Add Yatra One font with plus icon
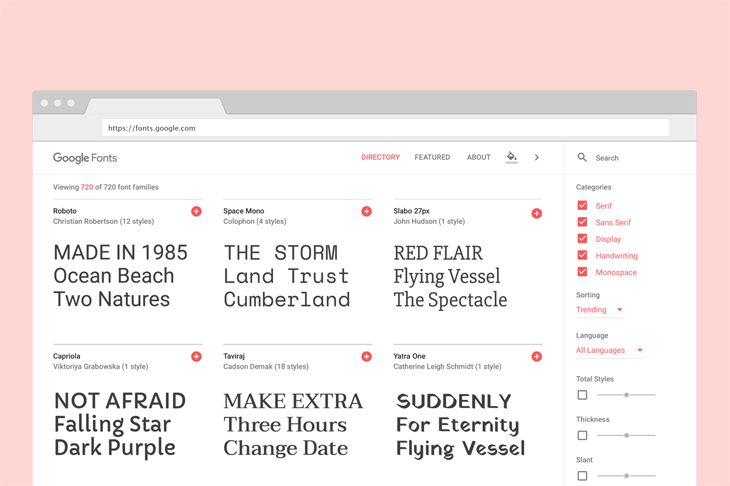The image size is (730, 486). point(537,357)
